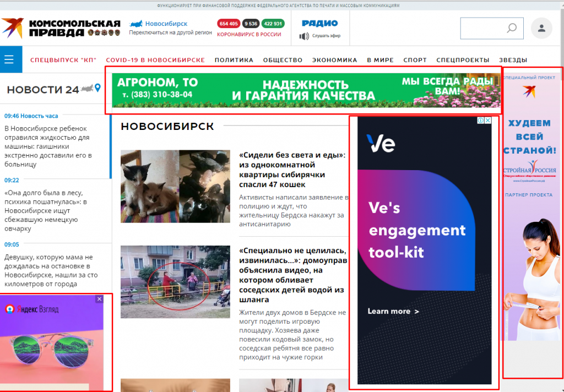Viewport: 564px width, 392px height.
Task: Go to Общество section
Action: (x=283, y=60)
